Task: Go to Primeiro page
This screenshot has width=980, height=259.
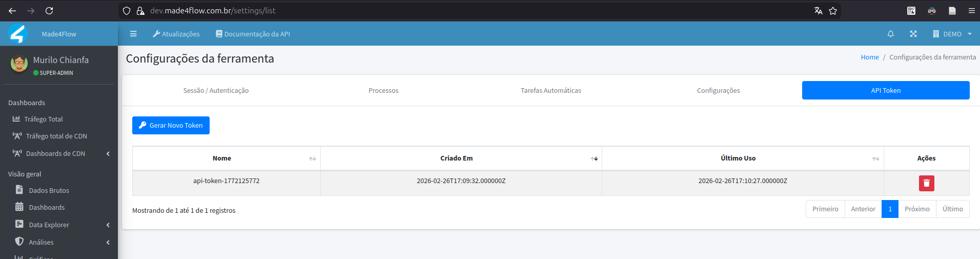Action: point(825,209)
